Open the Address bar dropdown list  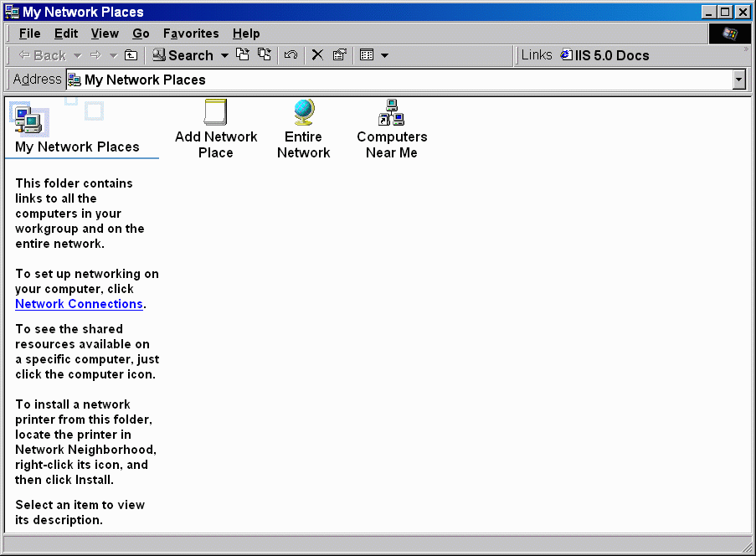pos(738,80)
